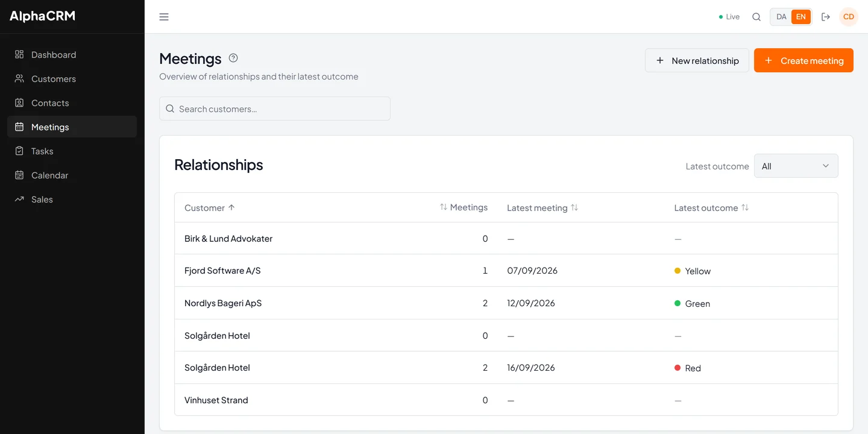Select the EN language option
The height and width of the screenshot is (434, 868).
tap(801, 17)
